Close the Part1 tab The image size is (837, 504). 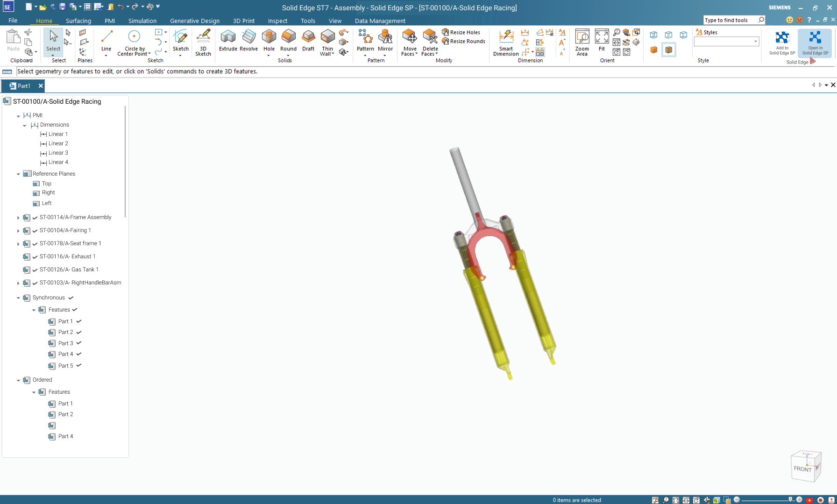tap(41, 86)
